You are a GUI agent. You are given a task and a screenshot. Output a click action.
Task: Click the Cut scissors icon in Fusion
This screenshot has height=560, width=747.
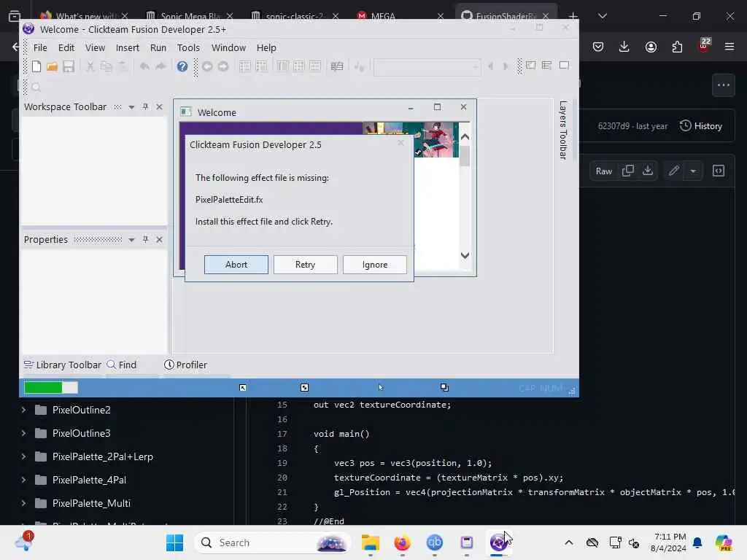pyautogui.click(x=90, y=66)
